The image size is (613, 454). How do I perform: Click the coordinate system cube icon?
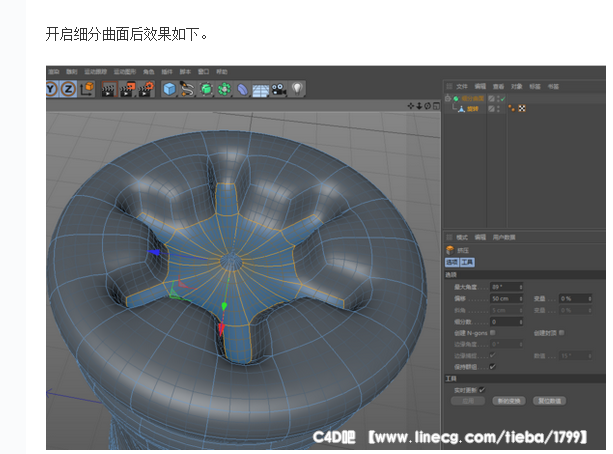86,89
